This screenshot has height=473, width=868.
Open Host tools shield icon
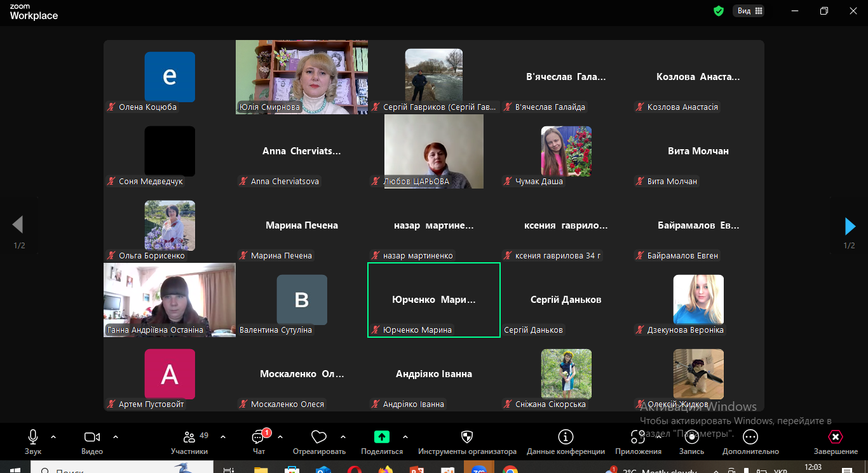click(467, 437)
